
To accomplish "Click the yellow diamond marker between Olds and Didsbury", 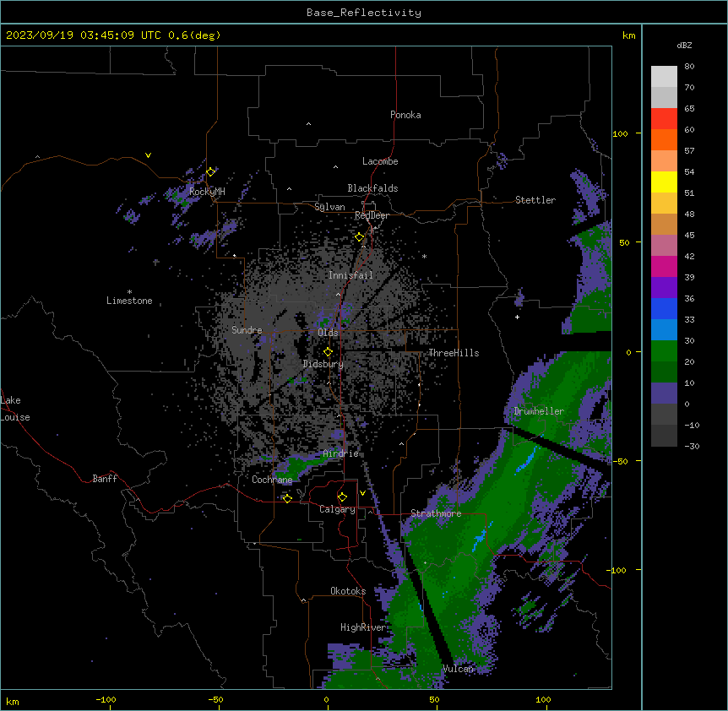I will (328, 351).
